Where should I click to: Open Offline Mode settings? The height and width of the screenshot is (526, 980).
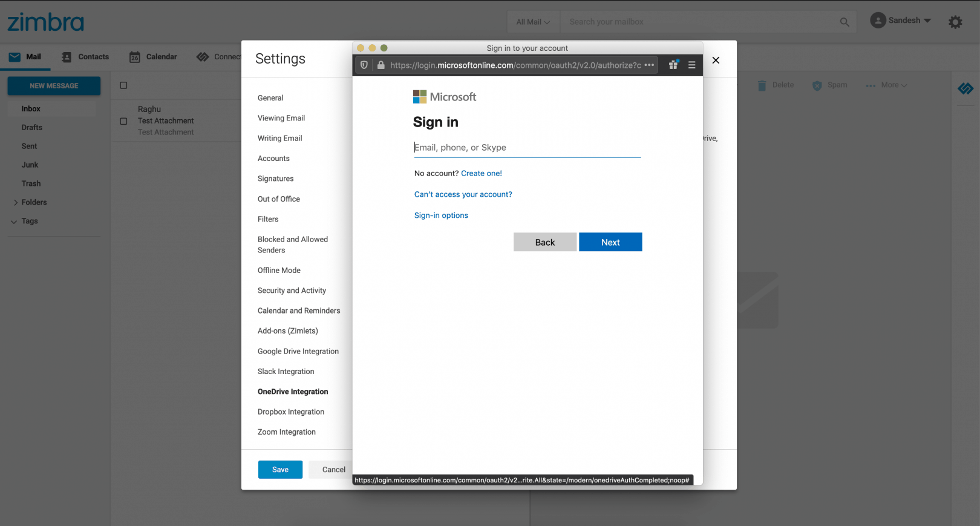pyautogui.click(x=279, y=271)
